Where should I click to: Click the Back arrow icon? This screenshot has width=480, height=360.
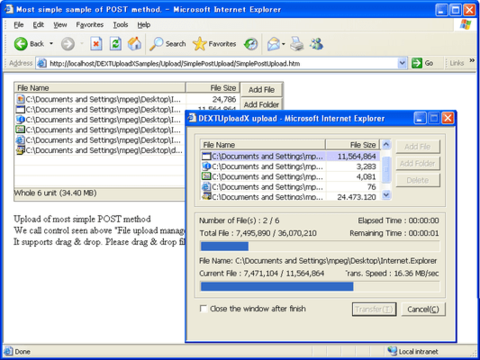coord(21,44)
